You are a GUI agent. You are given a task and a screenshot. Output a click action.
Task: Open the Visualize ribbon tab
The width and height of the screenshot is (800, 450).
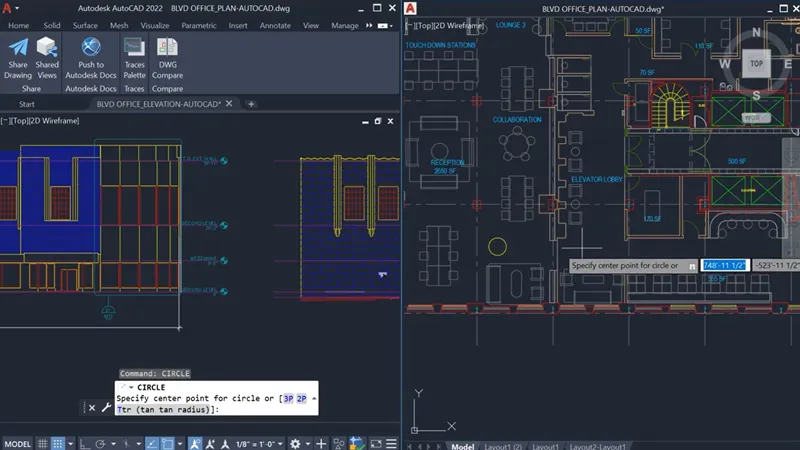pyautogui.click(x=155, y=26)
